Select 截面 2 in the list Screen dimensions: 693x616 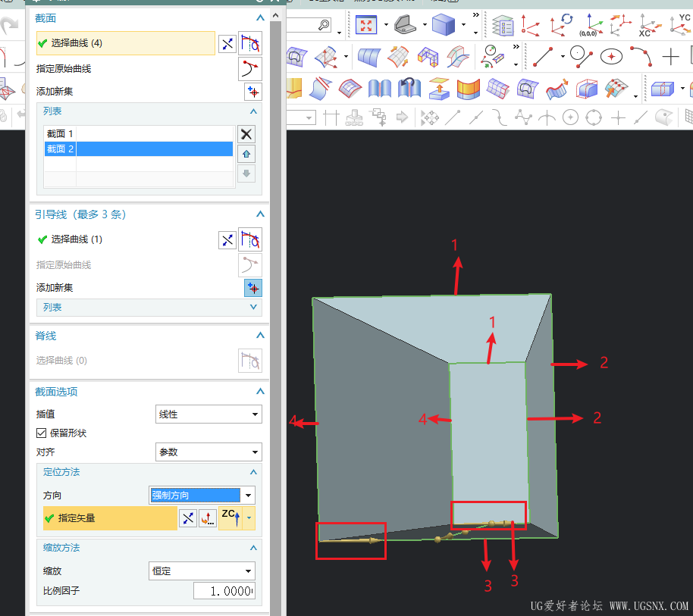point(139,149)
